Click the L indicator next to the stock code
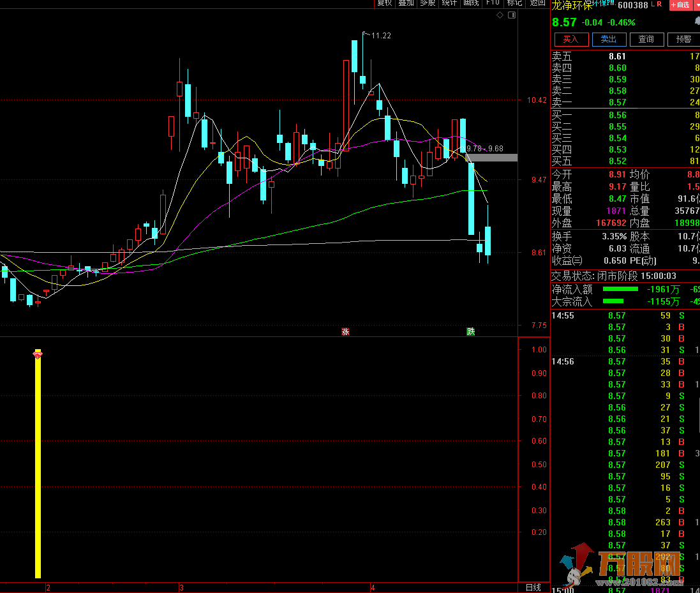The width and height of the screenshot is (700, 593). (x=653, y=4)
